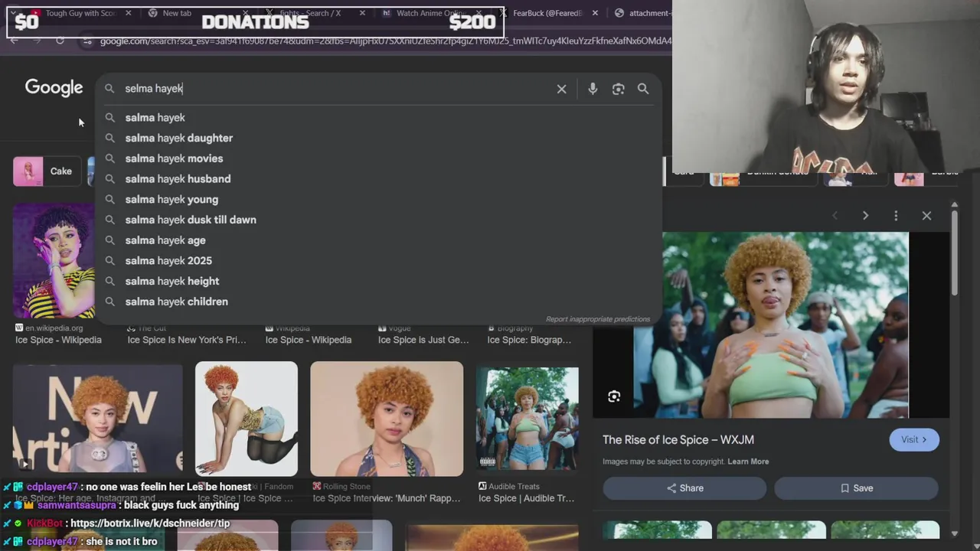Open the Rolling Stone result thumbnail
This screenshot has height=551, width=980.
pos(387,419)
